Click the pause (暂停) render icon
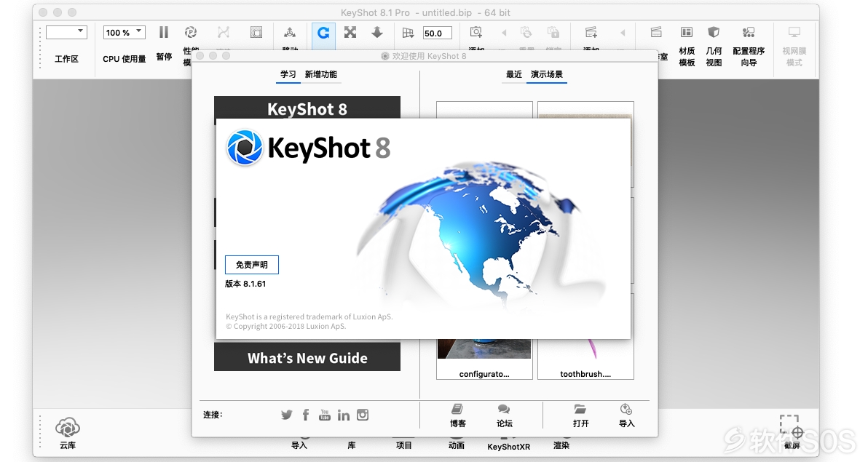The image size is (868, 462). point(164,33)
